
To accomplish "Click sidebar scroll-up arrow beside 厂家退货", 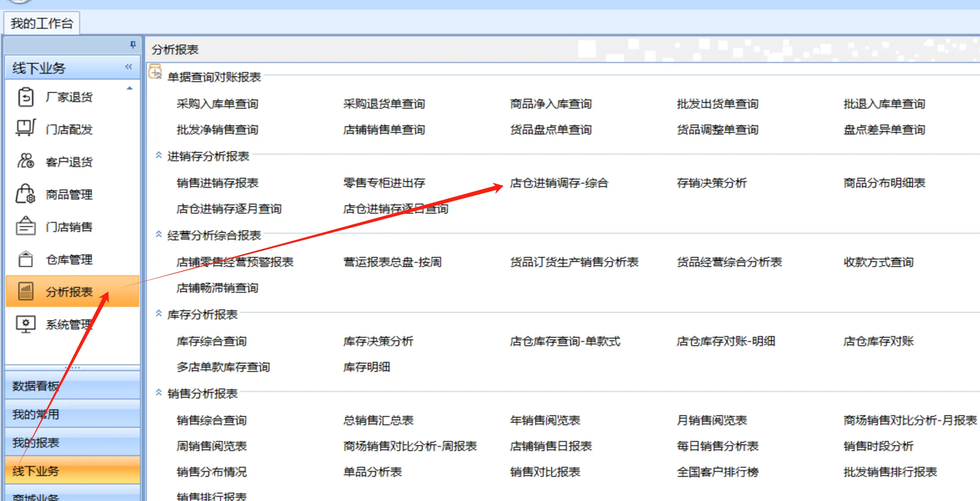I will click(x=130, y=88).
